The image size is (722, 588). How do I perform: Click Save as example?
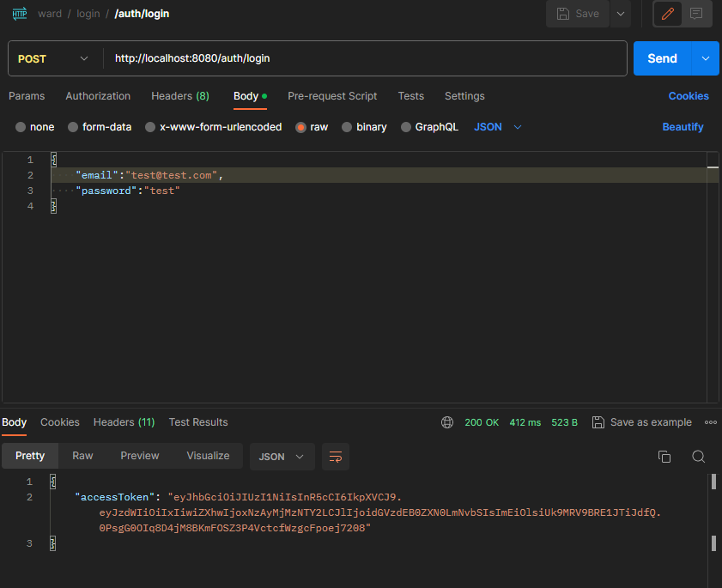(x=642, y=422)
